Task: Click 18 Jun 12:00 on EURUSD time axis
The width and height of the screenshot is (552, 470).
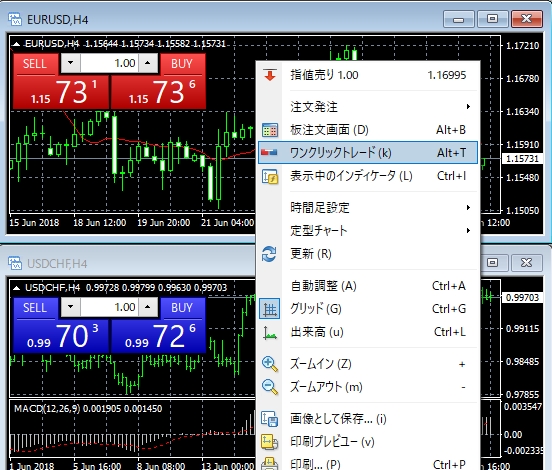Action: 100,223
